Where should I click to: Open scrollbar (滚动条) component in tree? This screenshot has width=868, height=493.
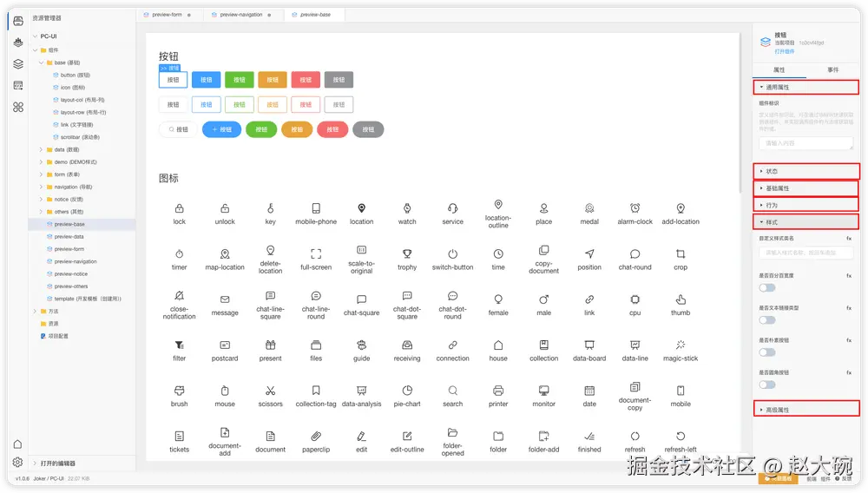[x=80, y=137]
